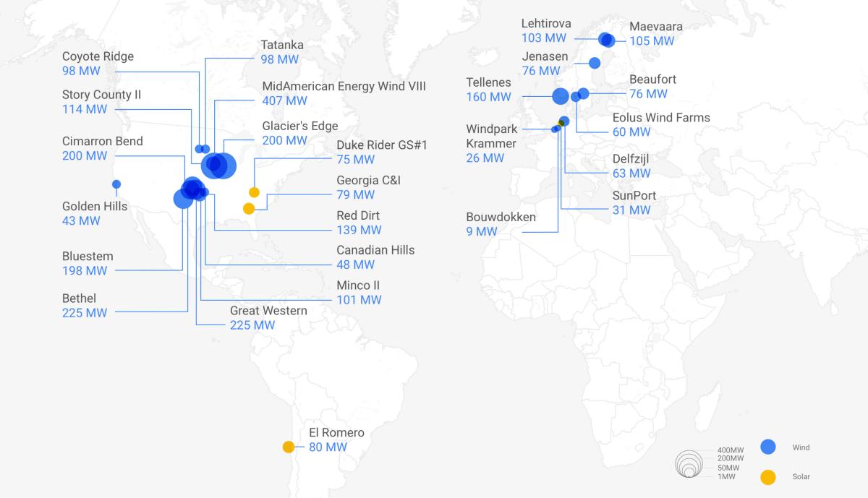Click the concentric circle size legend
Viewport: 868px width, 498px height.
688,464
